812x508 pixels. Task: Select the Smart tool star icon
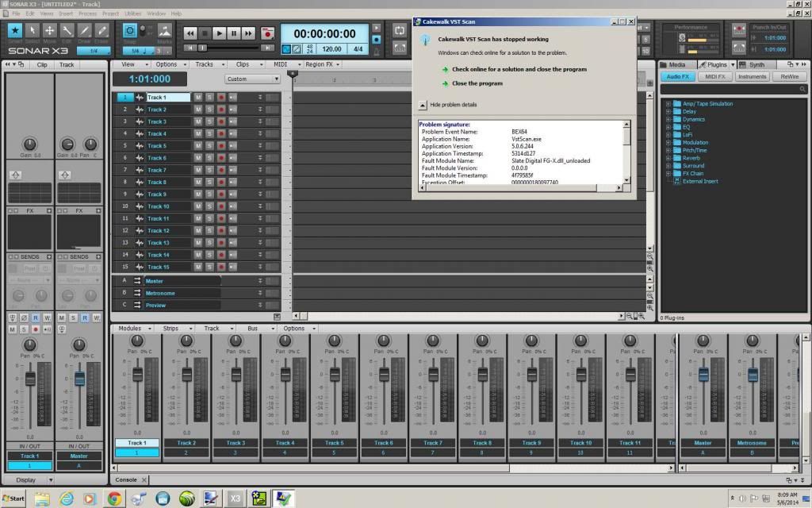click(15, 31)
